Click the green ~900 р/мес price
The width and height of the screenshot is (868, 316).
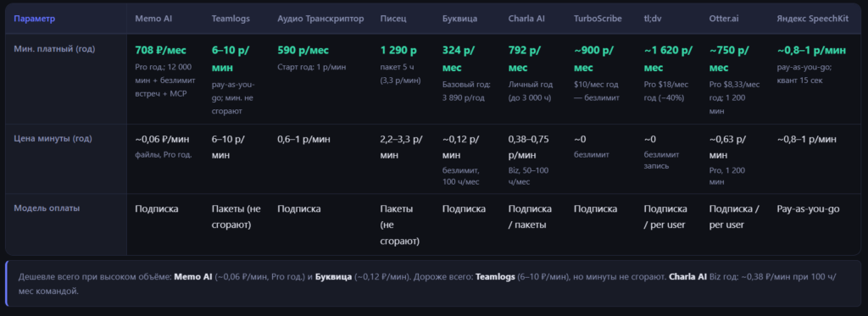point(594,58)
